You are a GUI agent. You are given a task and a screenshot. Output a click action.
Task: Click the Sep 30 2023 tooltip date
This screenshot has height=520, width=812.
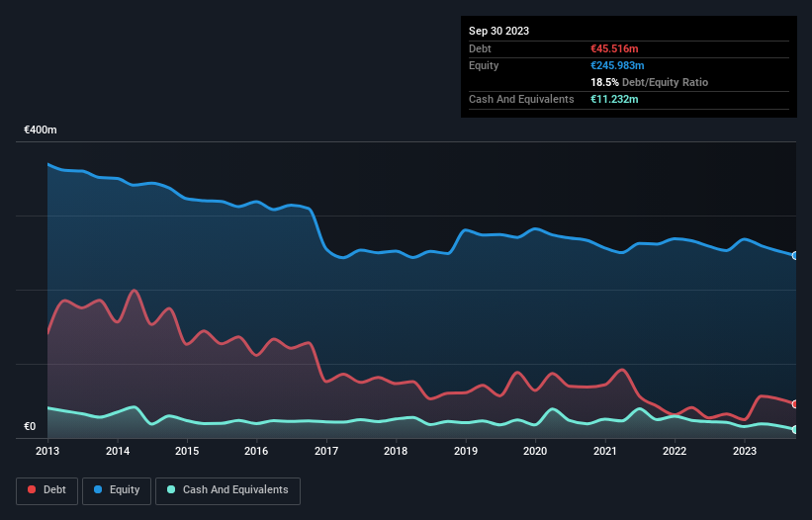(x=498, y=31)
